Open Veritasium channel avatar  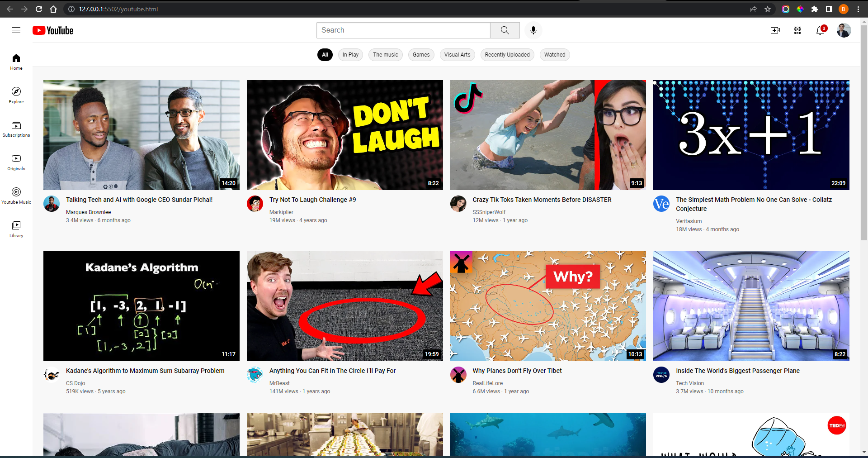point(661,204)
